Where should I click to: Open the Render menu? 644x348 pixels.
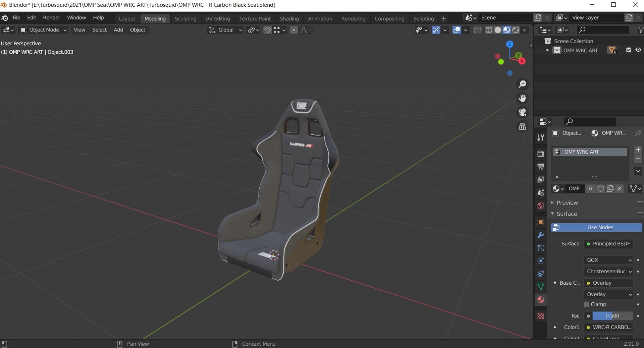pyautogui.click(x=52, y=17)
